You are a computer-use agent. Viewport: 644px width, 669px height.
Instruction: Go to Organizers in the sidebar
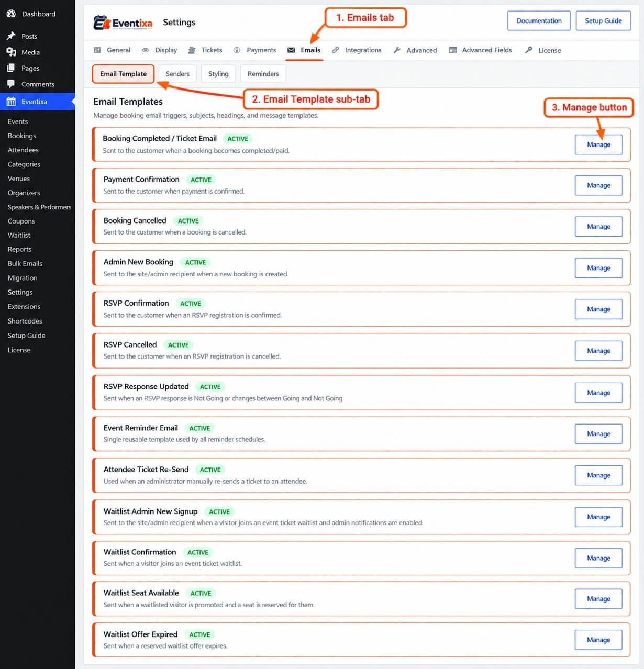[24, 193]
